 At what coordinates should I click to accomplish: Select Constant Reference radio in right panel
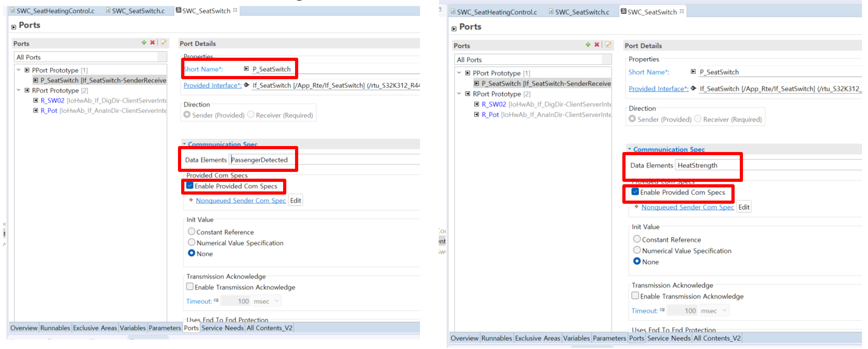[x=637, y=239]
